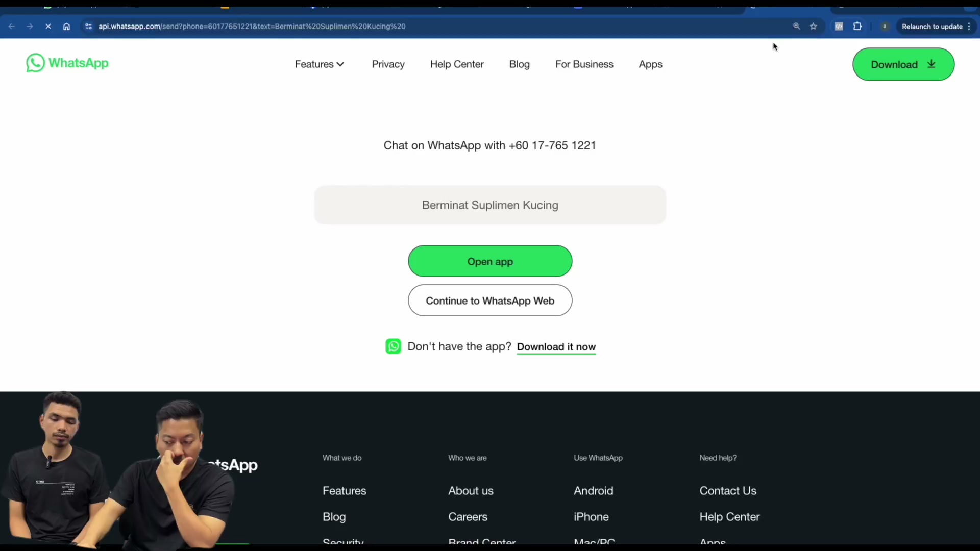The width and height of the screenshot is (980, 551).
Task: Click the browser forward arrow
Action: [x=30, y=27]
